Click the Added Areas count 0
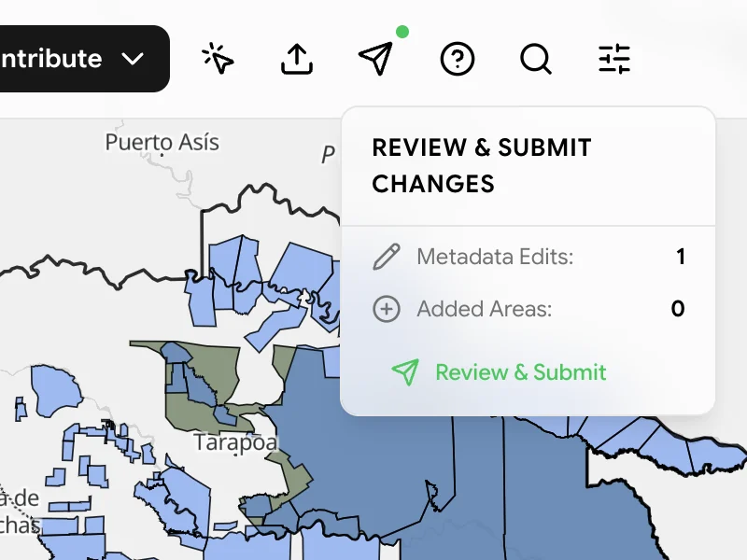 pos(678,309)
